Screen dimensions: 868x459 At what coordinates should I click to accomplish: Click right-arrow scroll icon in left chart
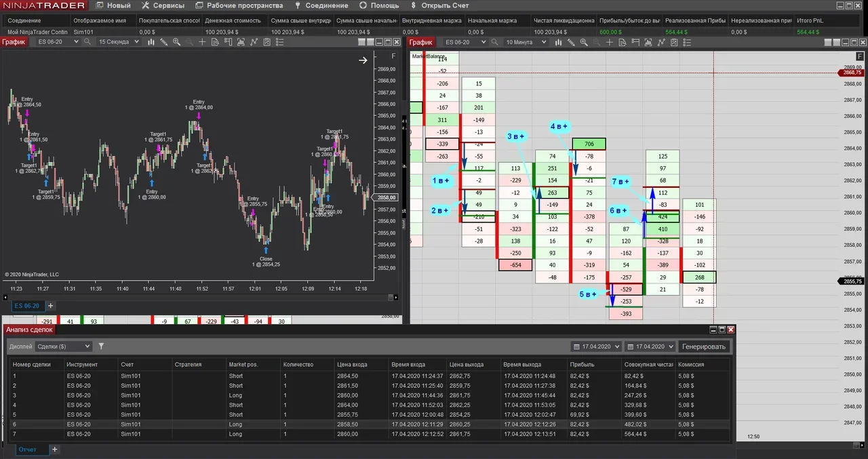pyautogui.click(x=363, y=60)
